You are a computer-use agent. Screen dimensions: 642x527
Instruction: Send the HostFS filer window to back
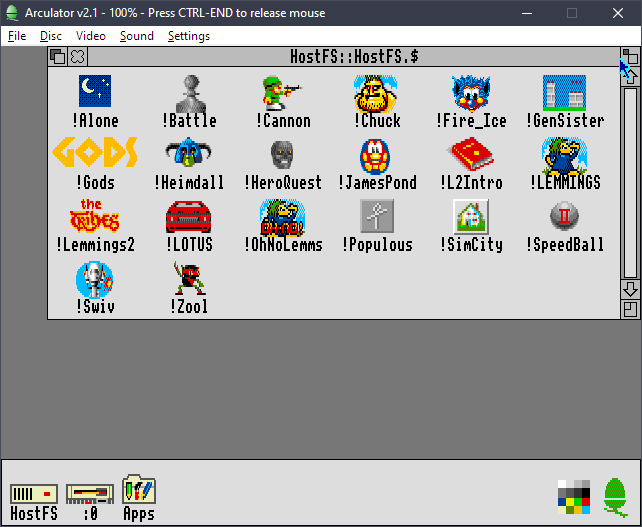coord(58,57)
